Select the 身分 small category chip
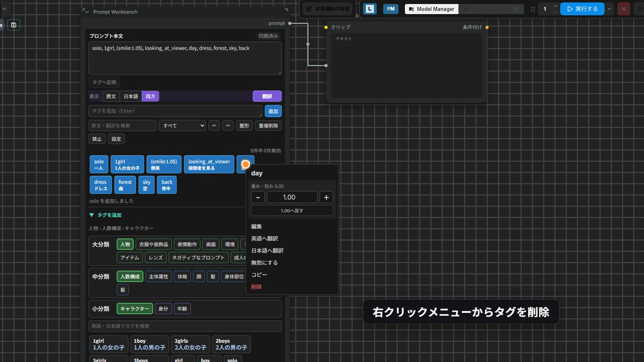This screenshot has width=644, height=362. pos(163,309)
